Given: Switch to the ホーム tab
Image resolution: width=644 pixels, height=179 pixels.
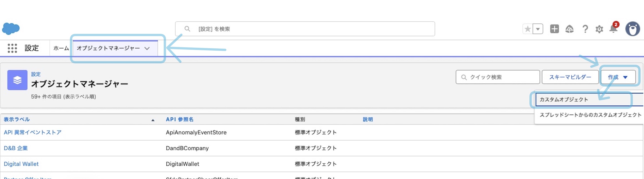Looking at the screenshot, I should coord(61,48).
